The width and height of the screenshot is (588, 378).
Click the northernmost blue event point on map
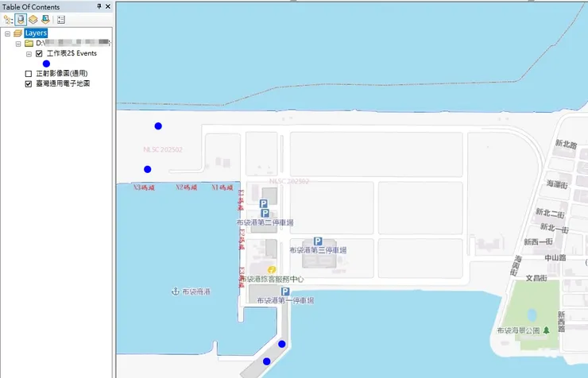[158, 126]
